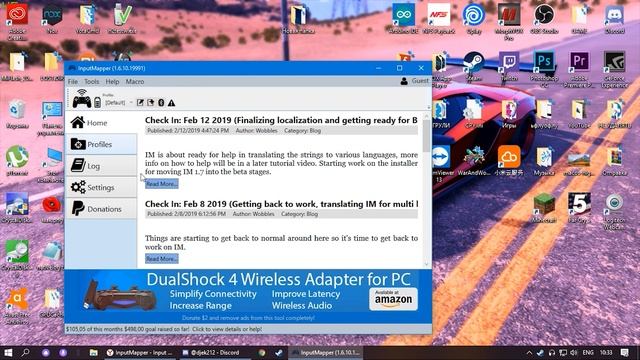This screenshot has height=360, width=640.
Task: Click the Steam desktop icon
Action: click(x=473, y=65)
